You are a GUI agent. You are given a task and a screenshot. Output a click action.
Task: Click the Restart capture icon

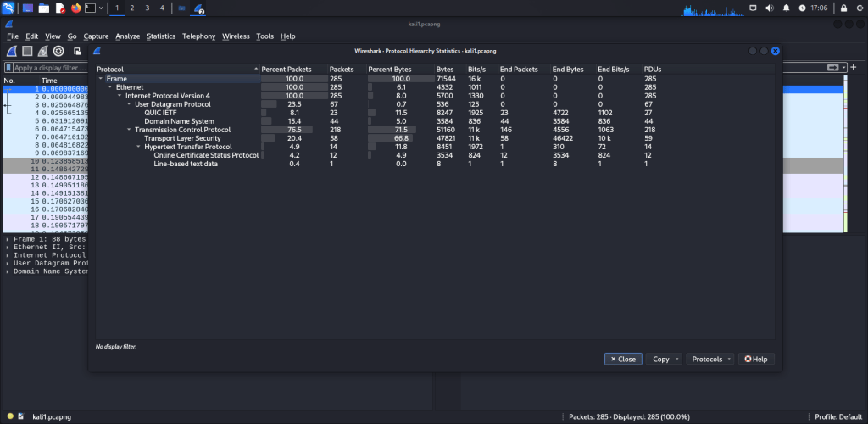click(x=42, y=51)
